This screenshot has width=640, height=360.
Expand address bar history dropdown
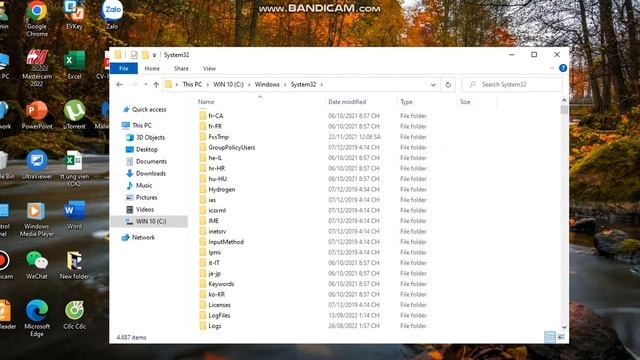[x=433, y=85]
